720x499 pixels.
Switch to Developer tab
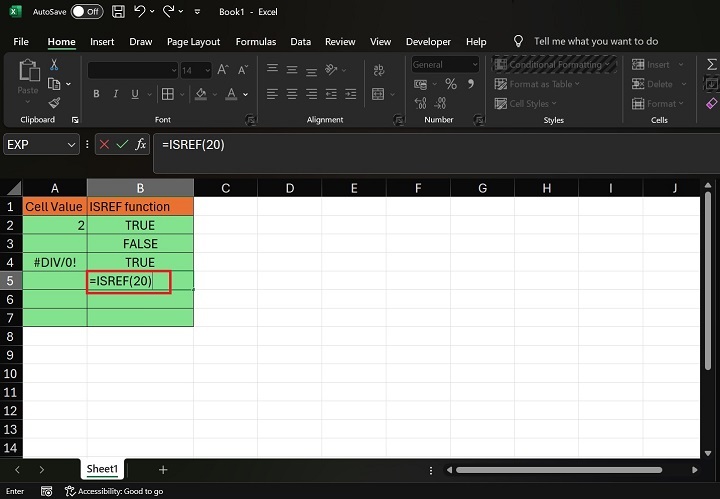pos(428,42)
